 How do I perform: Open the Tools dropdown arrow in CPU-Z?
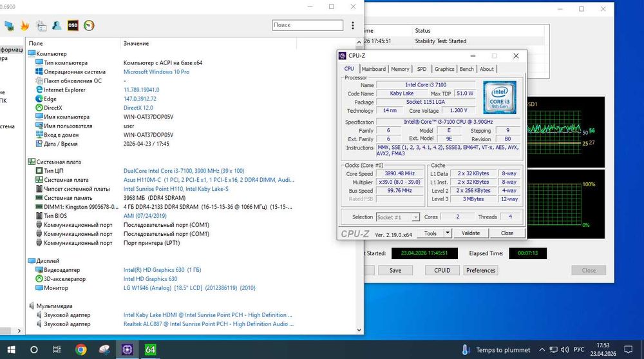pos(448,233)
